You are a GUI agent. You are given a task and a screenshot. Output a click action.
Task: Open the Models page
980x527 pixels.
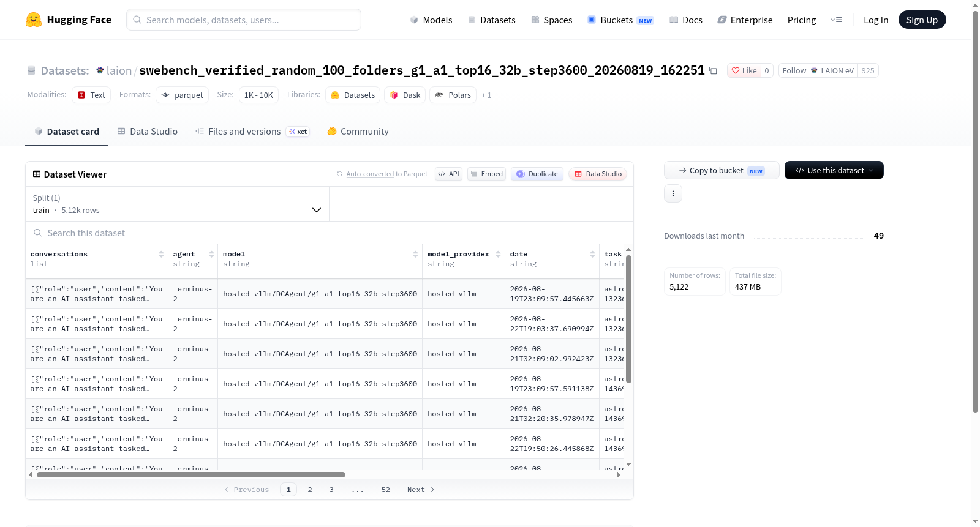coord(431,20)
